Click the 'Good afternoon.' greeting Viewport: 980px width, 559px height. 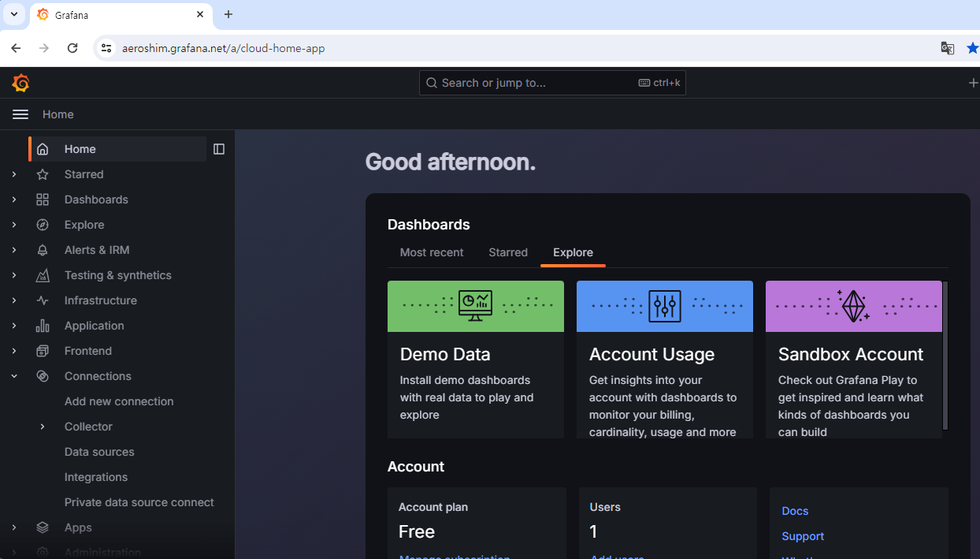451,162
